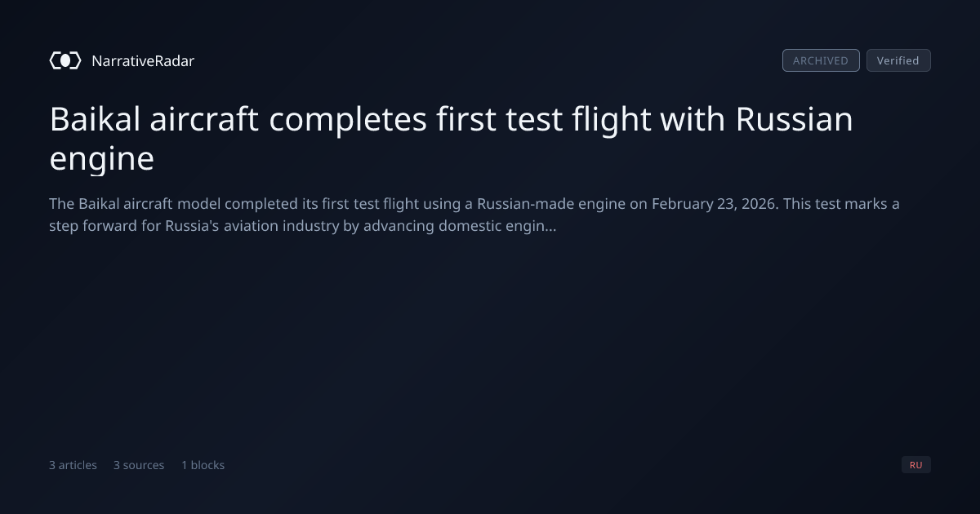Open the 3 sources list
The height and width of the screenshot is (514, 980).
coord(139,465)
